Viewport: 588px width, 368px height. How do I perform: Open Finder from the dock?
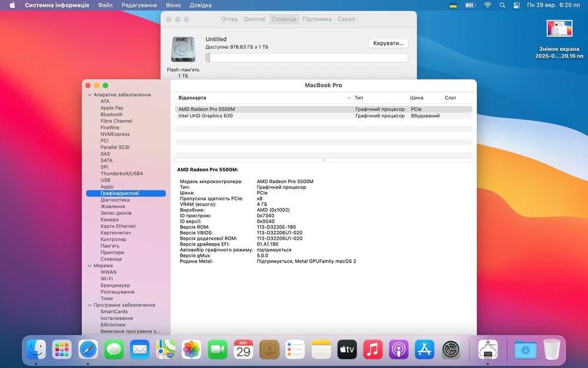click(36, 349)
